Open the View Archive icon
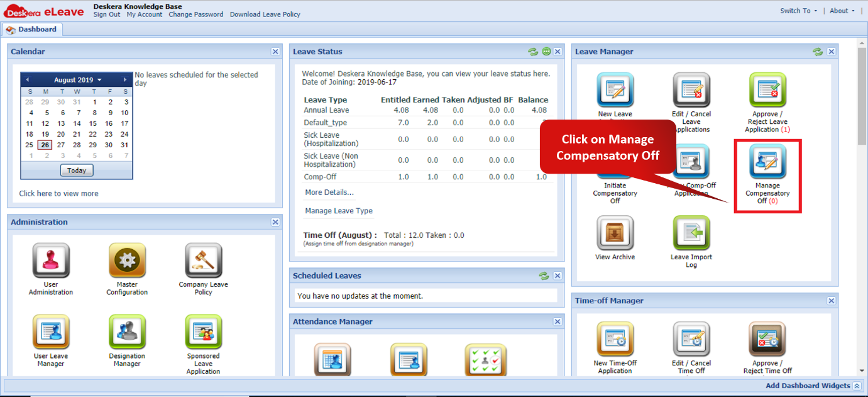The width and height of the screenshot is (868, 397). 615,232
